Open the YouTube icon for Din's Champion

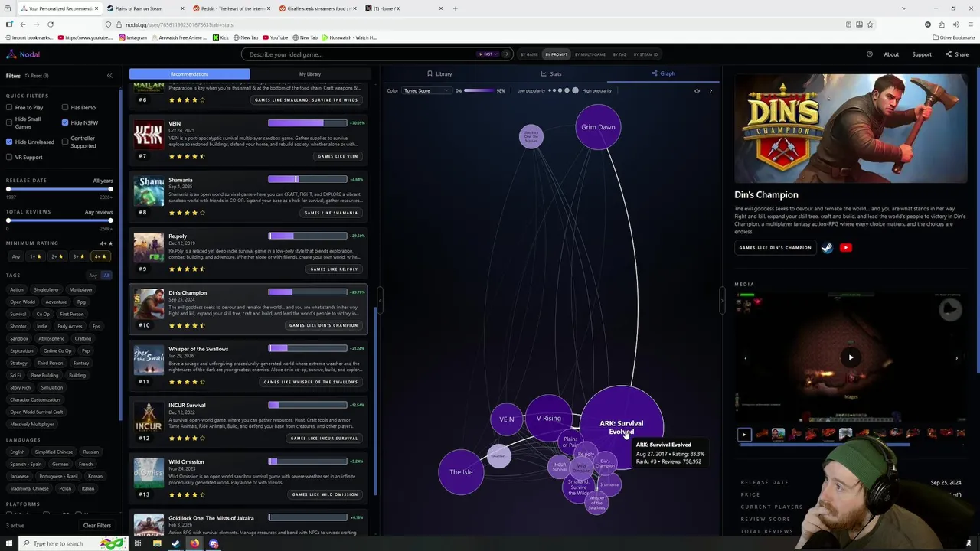[x=846, y=248]
